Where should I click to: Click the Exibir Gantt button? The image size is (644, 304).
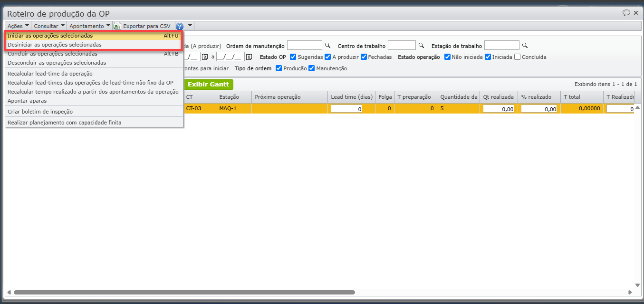pos(208,85)
